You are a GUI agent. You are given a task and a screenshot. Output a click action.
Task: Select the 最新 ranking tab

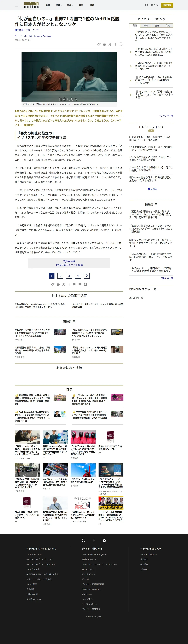135,25
